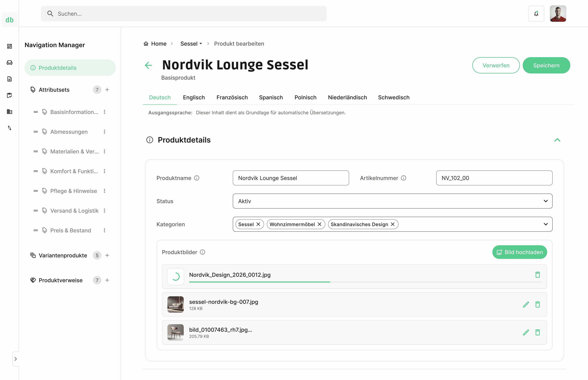This screenshot has width=588, height=380.
Task: Click the Bild hochladen button
Action: (519, 252)
